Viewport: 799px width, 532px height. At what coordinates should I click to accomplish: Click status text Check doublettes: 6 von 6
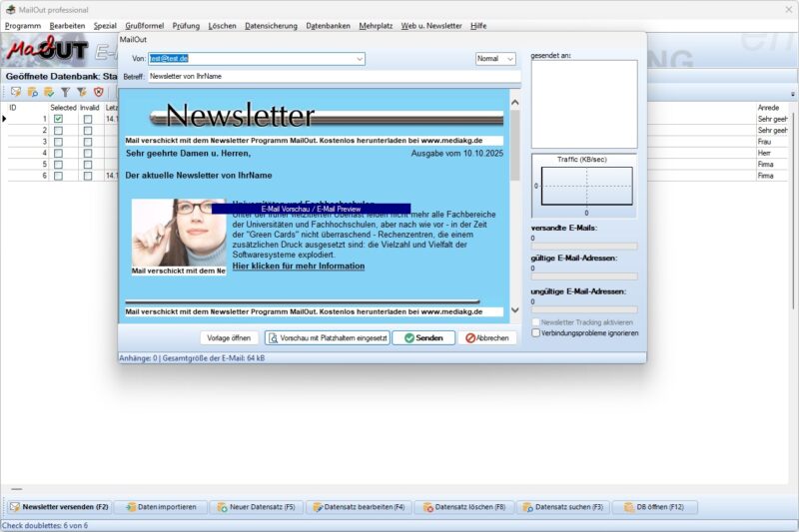coord(45,525)
